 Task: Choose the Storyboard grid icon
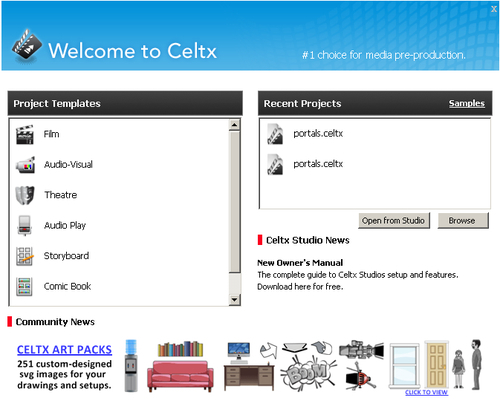(x=25, y=256)
